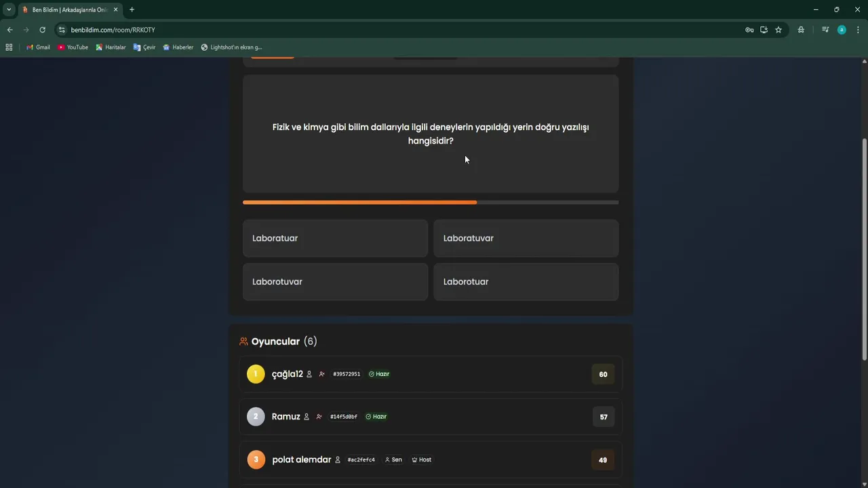This screenshot has width=868, height=488.
Task: Click the orange rank 3 badge
Action: click(x=256, y=460)
